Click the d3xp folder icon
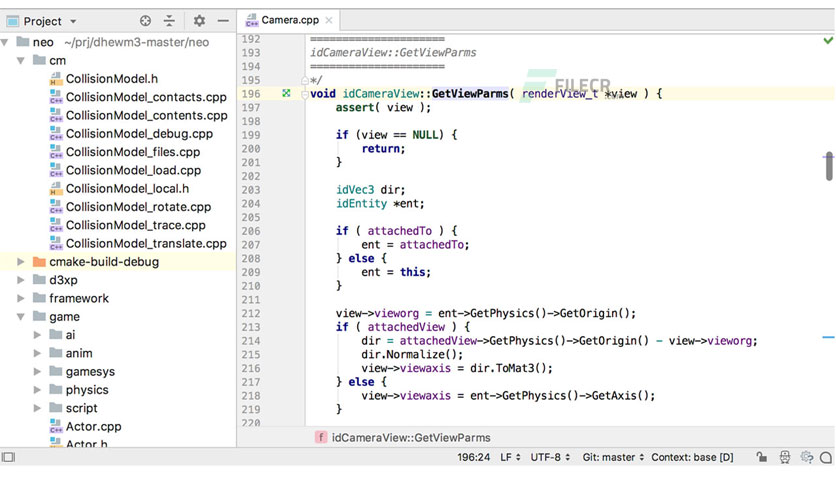The height and width of the screenshot is (484, 836). (x=39, y=280)
